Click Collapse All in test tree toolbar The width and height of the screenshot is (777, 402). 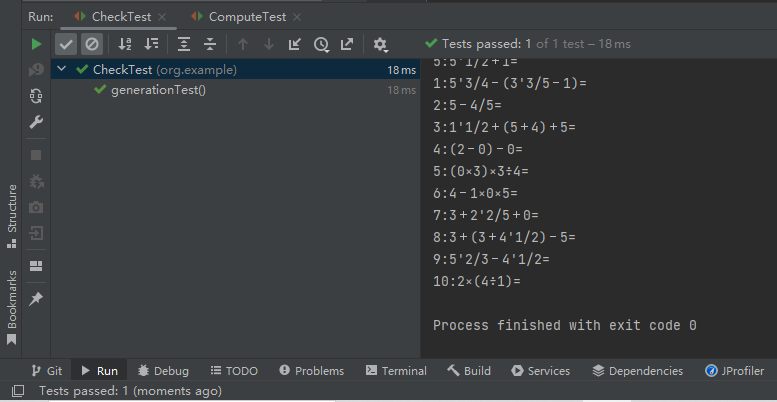pos(210,44)
